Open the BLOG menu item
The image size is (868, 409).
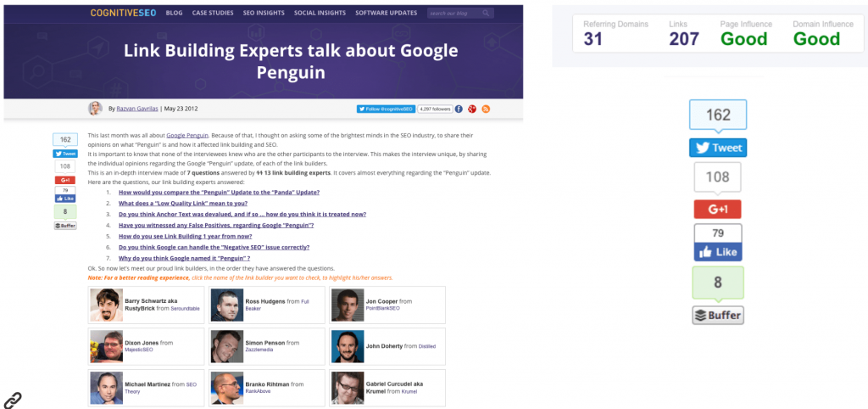(175, 13)
